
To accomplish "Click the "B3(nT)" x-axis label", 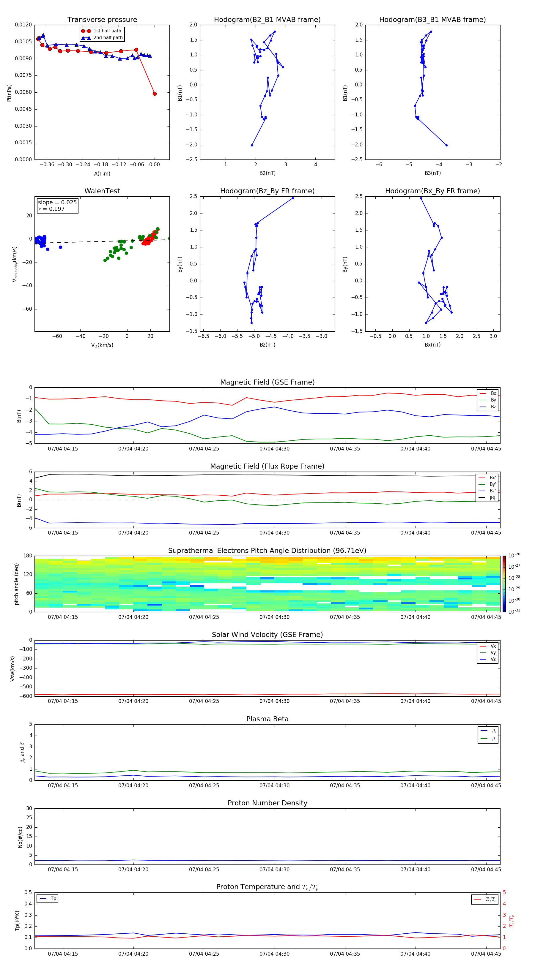I will [x=432, y=173].
